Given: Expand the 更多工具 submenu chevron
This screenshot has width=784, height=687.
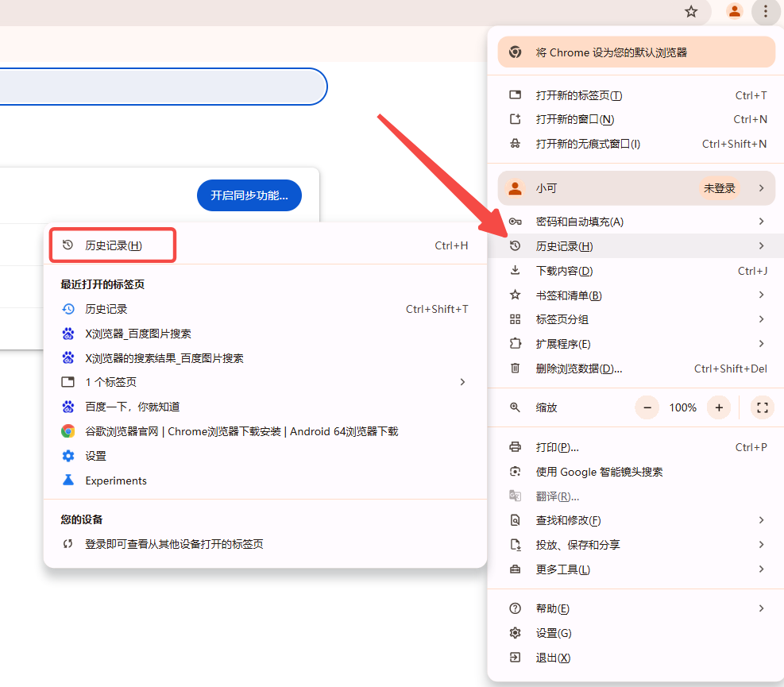Looking at the screenshot, I should [761, 569].
